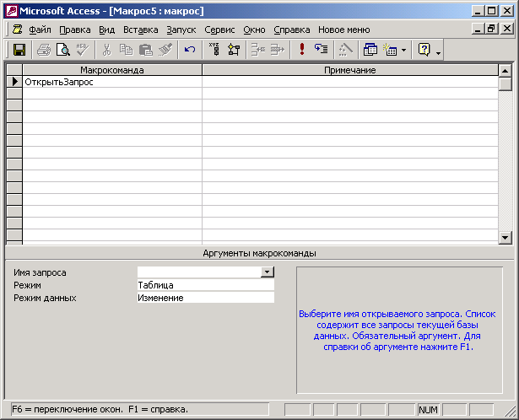The width and height of the screenshot is (519, 420).
Task: Close the inner macro document window
Action: pyautogui.click(x=506, y=29)
